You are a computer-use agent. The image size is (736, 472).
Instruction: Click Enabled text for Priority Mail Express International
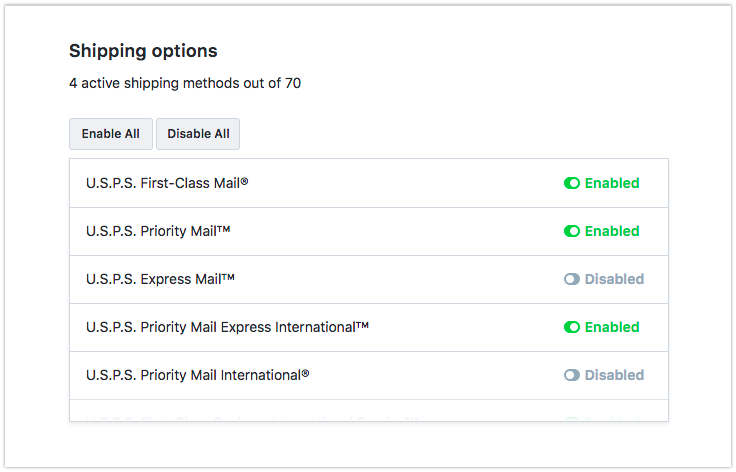pyautogui.click(x=612, y=328)
